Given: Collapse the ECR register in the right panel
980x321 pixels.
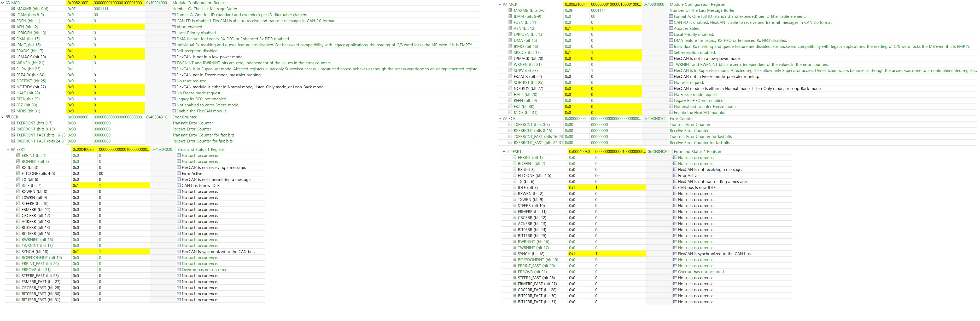Looking at the screenshot, I should pos(499,119).
